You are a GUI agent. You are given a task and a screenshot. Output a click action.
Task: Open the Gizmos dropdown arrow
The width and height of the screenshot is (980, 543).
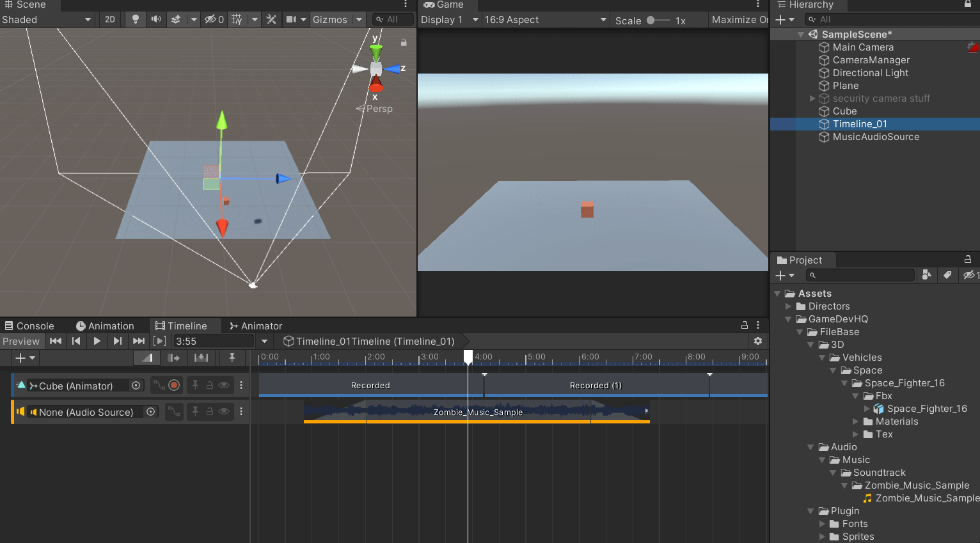[359, 19]
